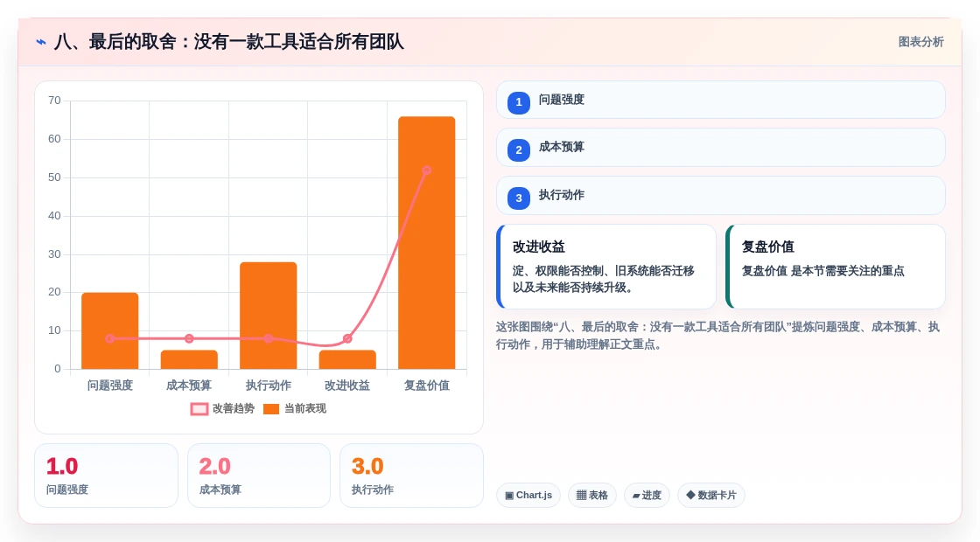Click the trend line point on 执行动作

pos(268,338)
